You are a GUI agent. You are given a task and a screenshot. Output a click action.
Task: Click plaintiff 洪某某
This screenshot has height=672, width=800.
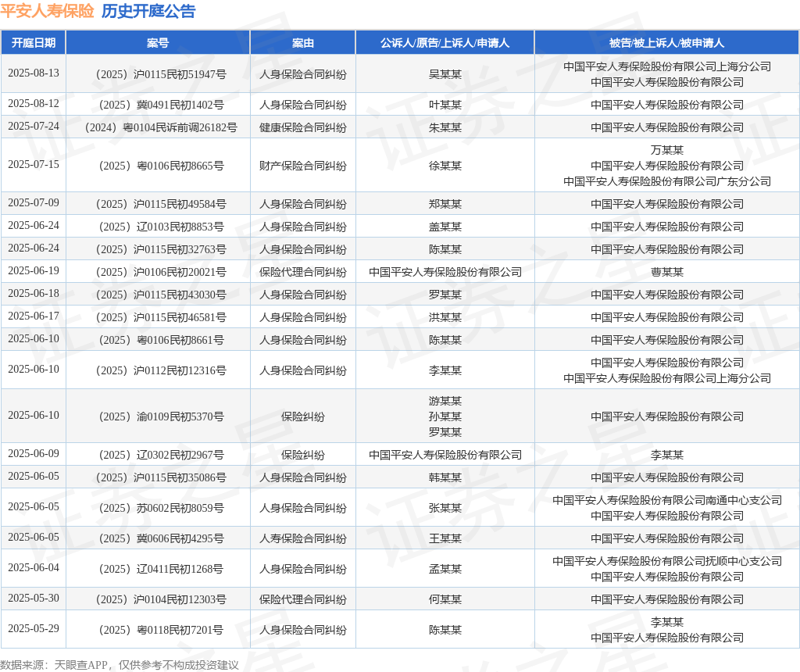(445, 317)
